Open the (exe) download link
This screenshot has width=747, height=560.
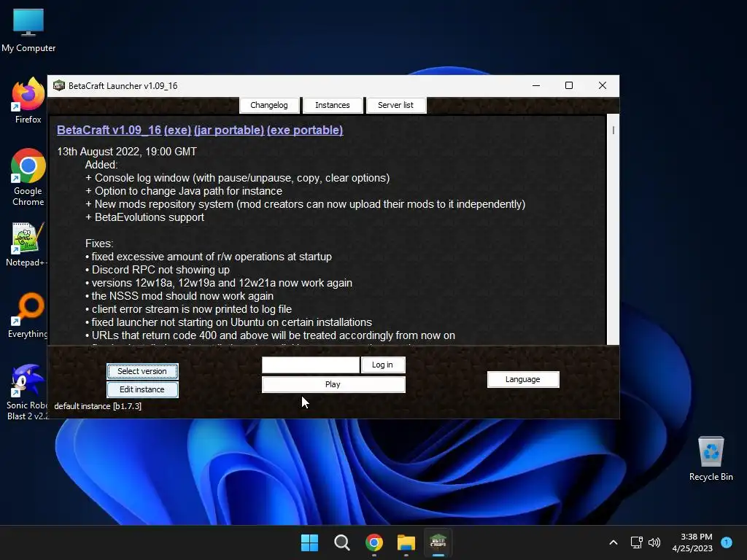coord(178,130)
